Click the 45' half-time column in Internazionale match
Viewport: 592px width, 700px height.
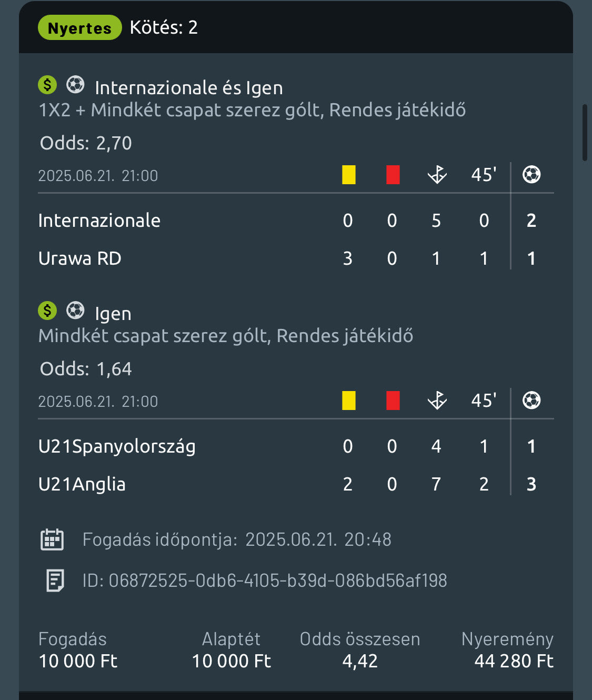(x=484, y=175)
